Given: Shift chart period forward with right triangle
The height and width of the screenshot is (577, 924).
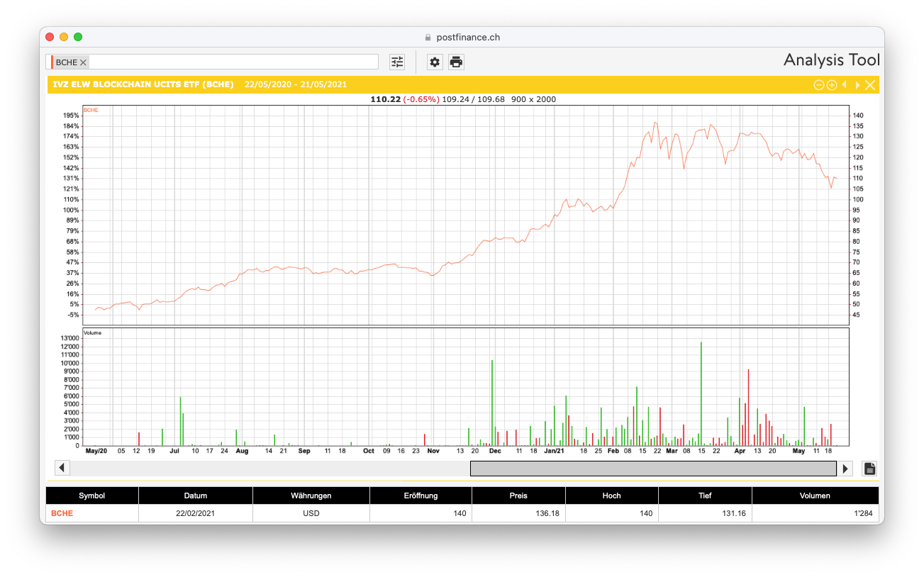Looking at the screenshot, I should pyautogui.click(x=857, y=85).
